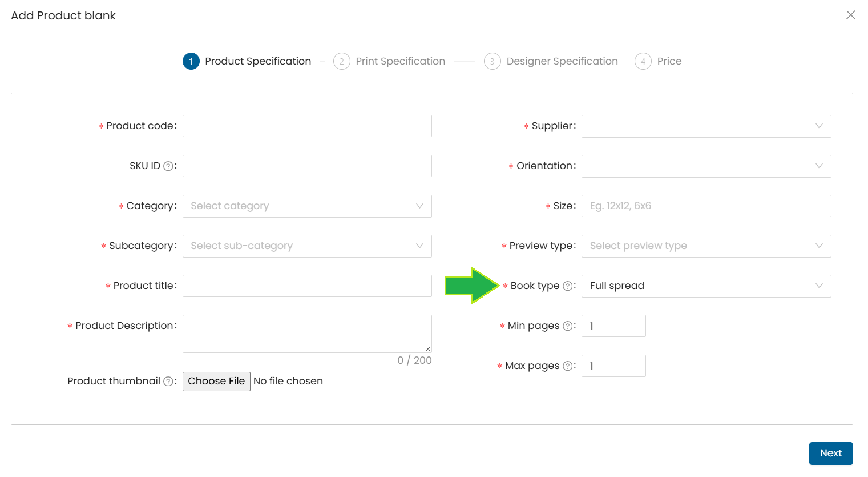868x477 pixels.
Task: Click the help icon next to SKU ID
Action: [x=168, y=166]
